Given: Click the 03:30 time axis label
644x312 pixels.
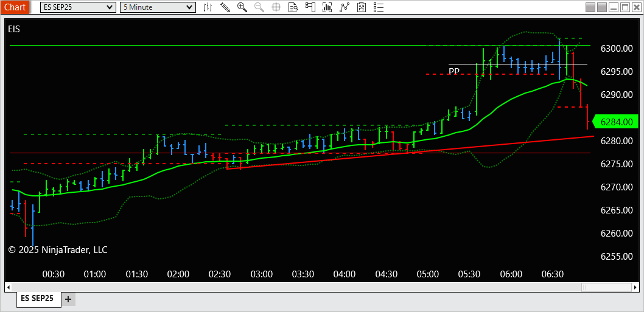Looking at the screenshot, I should pyautogui.click(x=303, y=274).
